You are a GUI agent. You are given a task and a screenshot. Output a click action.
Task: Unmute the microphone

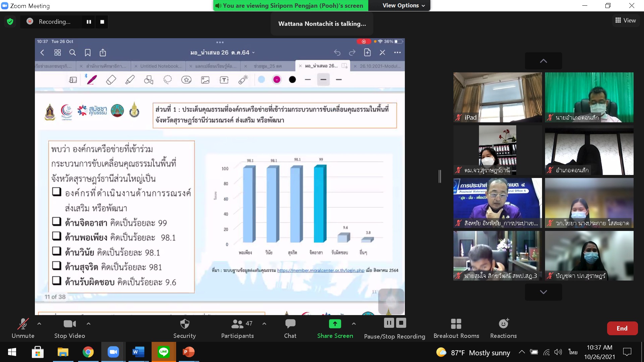click(23, 324)
